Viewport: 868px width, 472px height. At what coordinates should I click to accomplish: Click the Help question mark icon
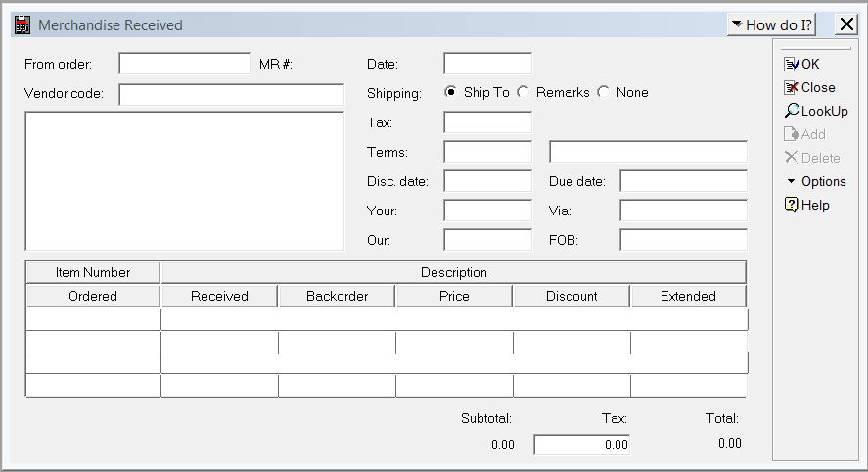click(x=793, y=205)
